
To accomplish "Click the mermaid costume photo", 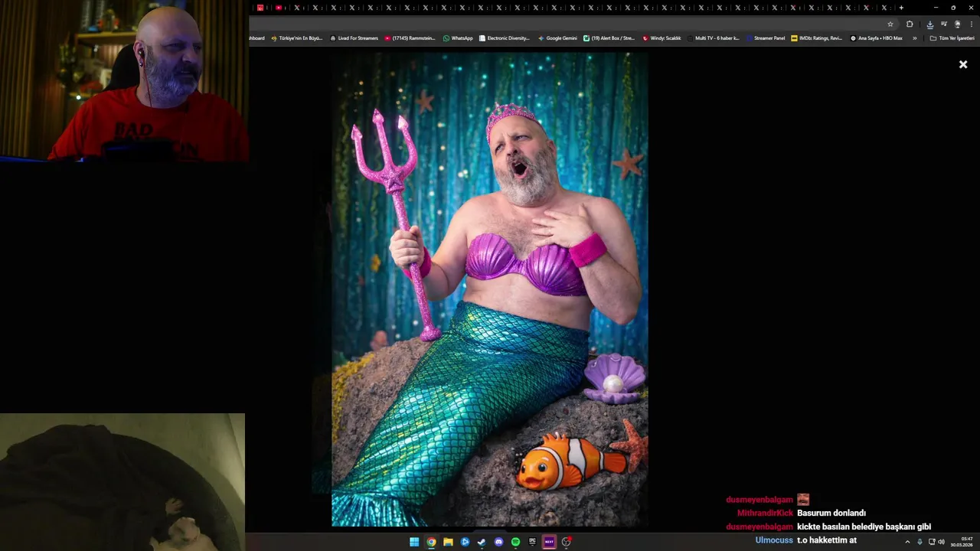I will point(490,289).
